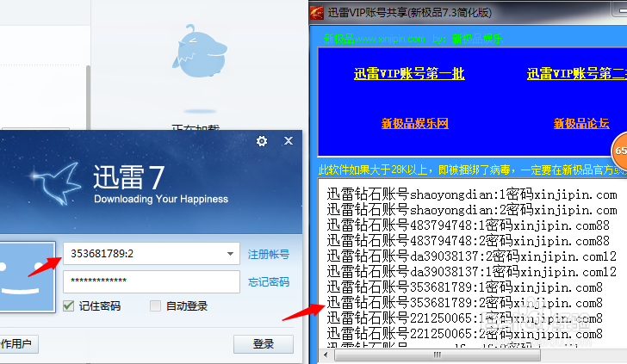Open the 新极品娱乐网 link
Screen dimensions: 627x364
414,123
